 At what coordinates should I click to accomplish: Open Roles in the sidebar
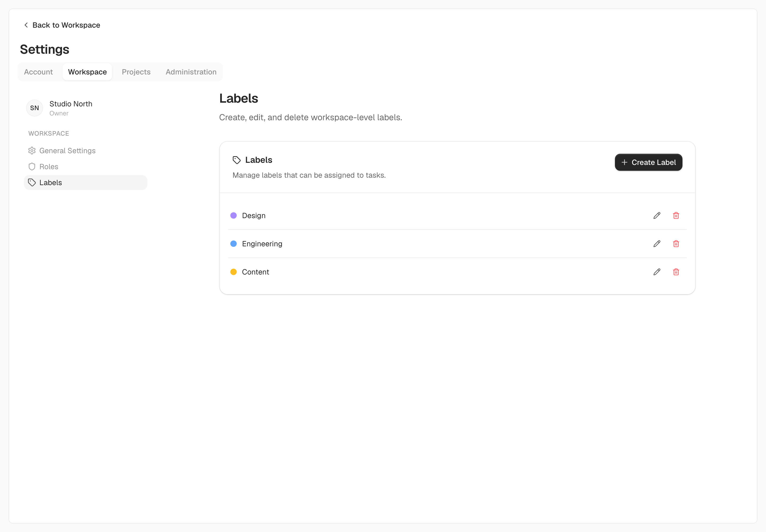click(86, 167)
